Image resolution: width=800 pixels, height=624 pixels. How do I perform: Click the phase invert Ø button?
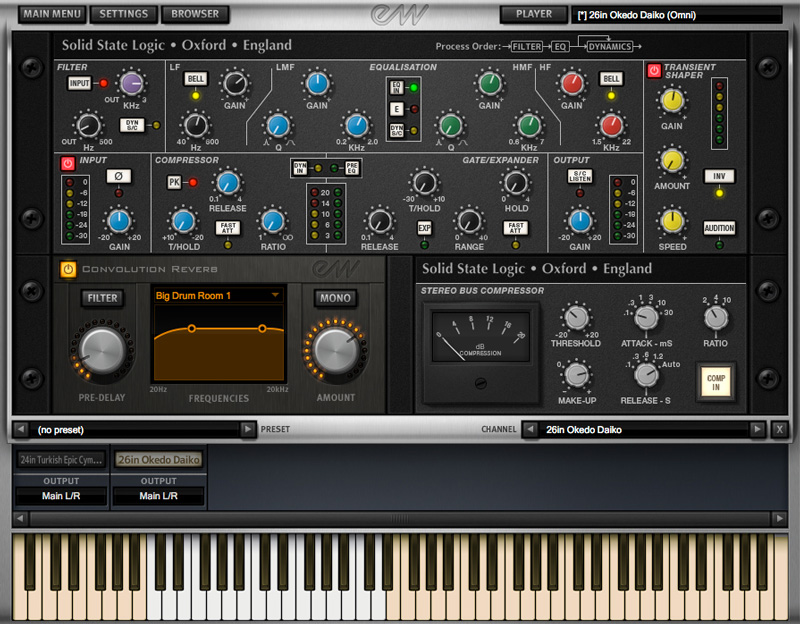pos(118,176)
